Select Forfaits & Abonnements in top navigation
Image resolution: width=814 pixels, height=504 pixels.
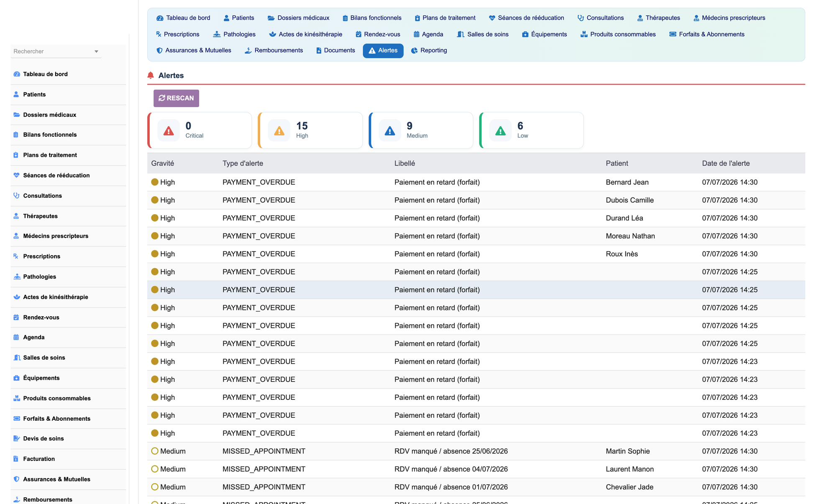point(706,34)
